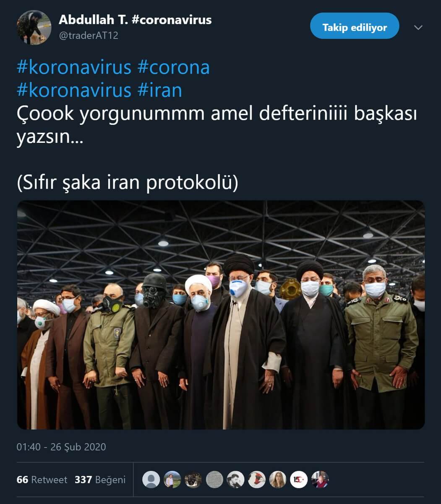Open the white '15' logo liker avatar

pyautogui.click(x=299, y=480)
